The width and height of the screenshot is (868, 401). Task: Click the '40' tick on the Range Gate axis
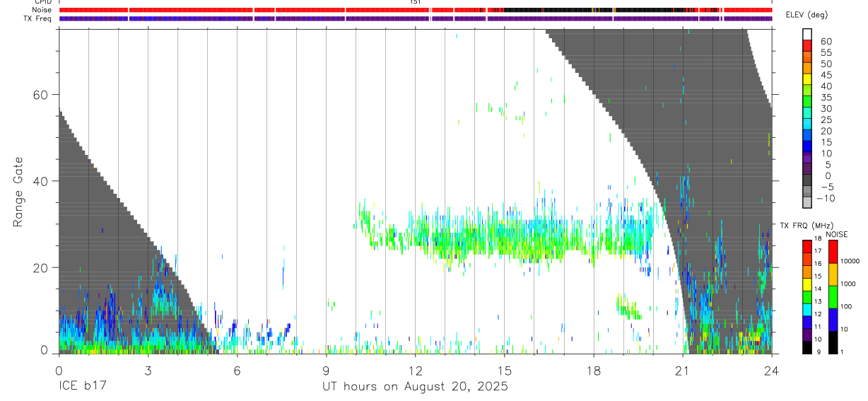click(x=42, y=181)
